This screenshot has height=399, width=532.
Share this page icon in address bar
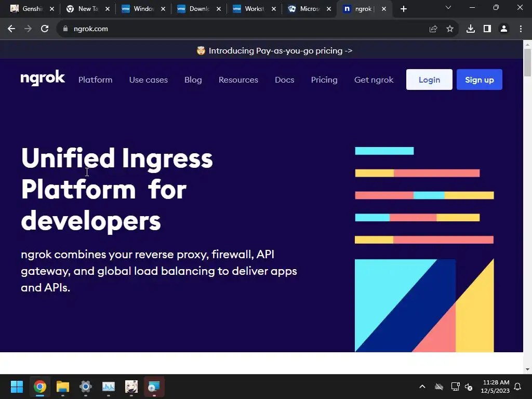tap(433, 29)
